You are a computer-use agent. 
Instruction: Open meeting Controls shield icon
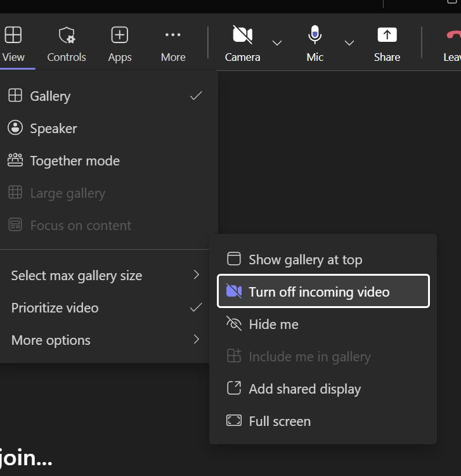(67, 35)
